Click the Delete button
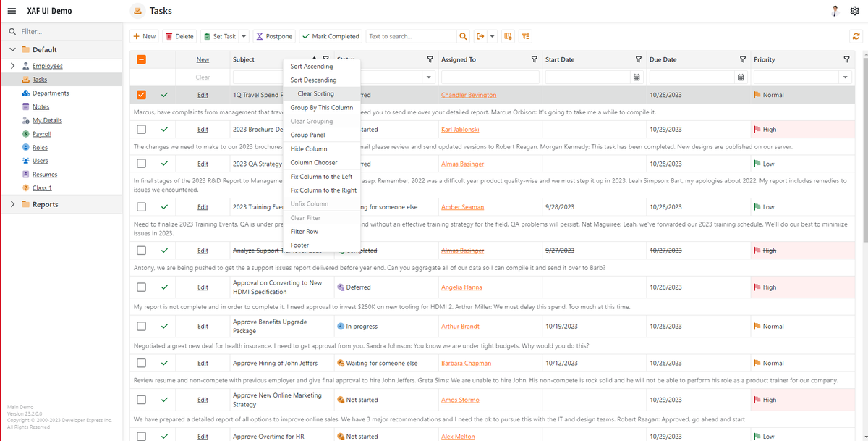The height and width of the screenshot is (441, 868). (x=179, y=36)
